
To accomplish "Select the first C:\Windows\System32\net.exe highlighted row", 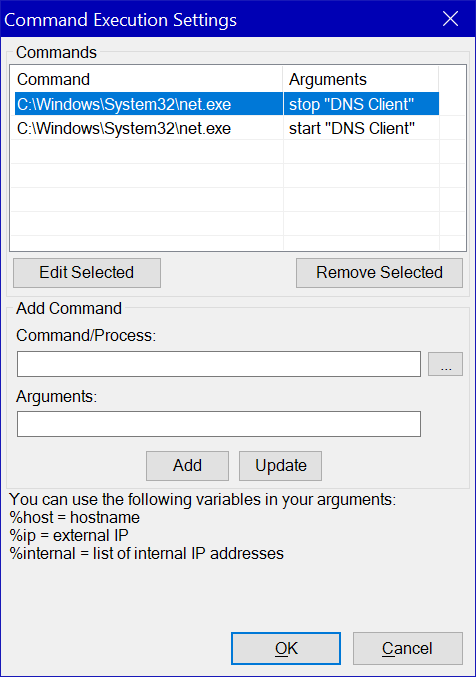I will (227, 104).
